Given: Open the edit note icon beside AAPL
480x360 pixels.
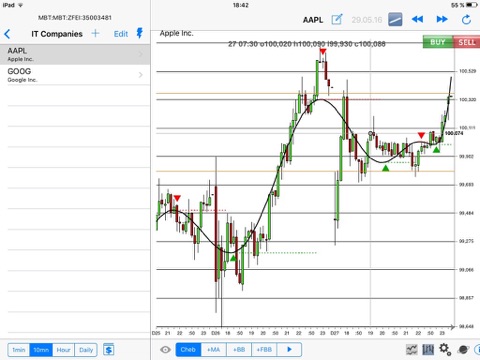Looking at the screenshot, I should [337, 19].
